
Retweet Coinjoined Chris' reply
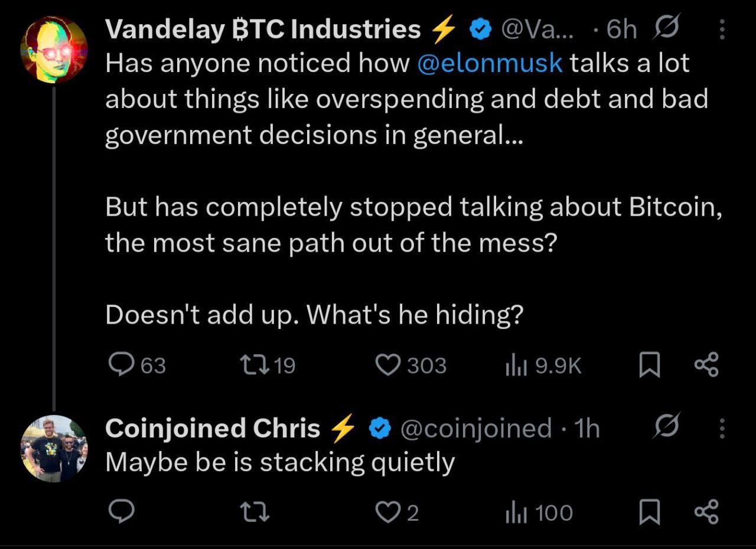click(256, 512)
